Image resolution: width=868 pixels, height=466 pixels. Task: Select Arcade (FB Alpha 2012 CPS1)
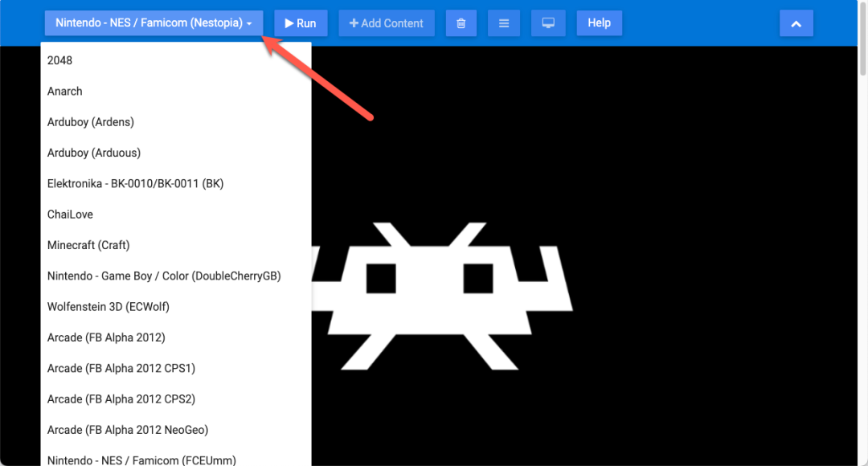click(x=176, y=368)
